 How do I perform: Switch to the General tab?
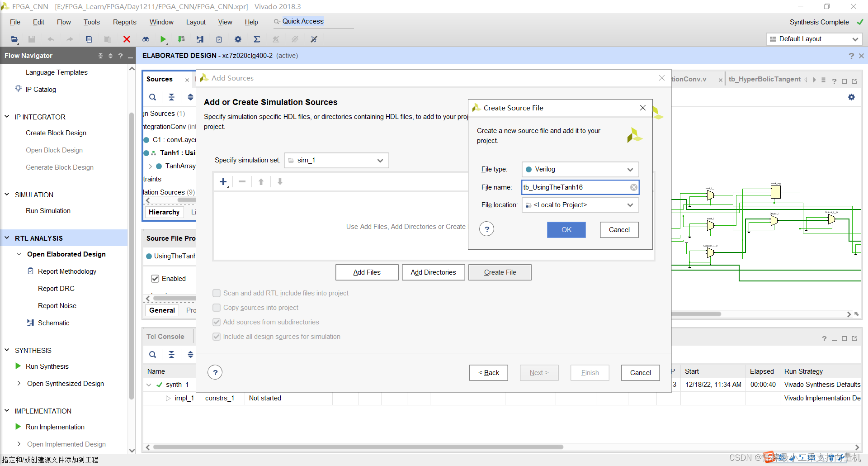[x=162, y=310]
